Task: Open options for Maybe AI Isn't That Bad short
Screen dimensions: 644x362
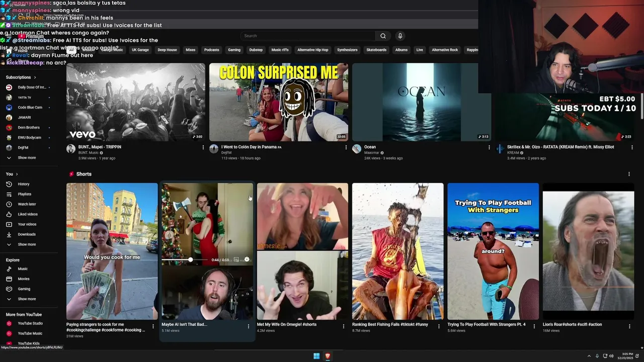Action: (x=248, y=326)
